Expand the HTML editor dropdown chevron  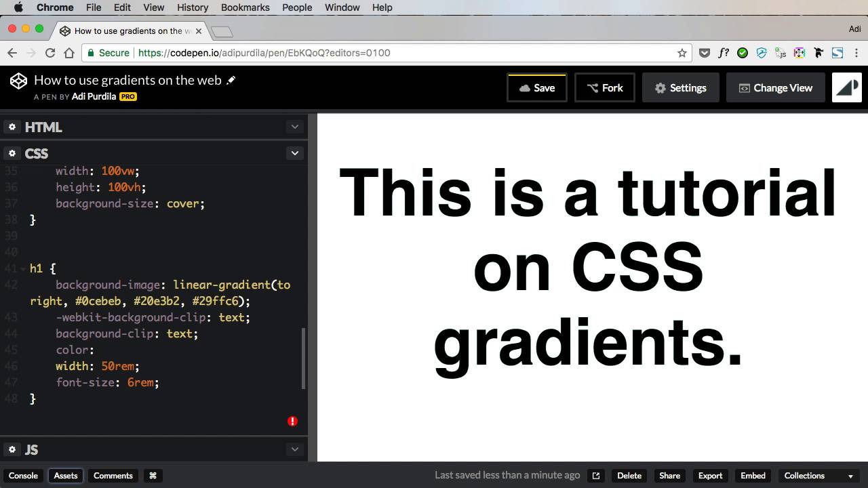point(294,127)
